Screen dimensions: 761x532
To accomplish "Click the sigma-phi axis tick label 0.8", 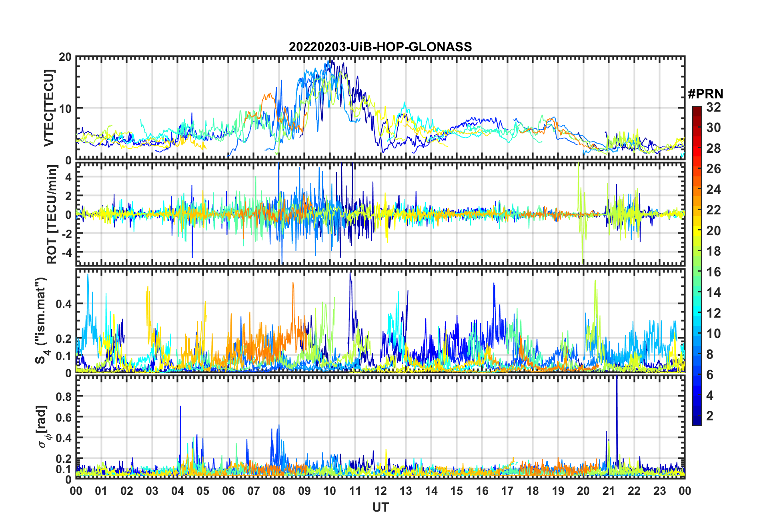I will coord(64,396).
